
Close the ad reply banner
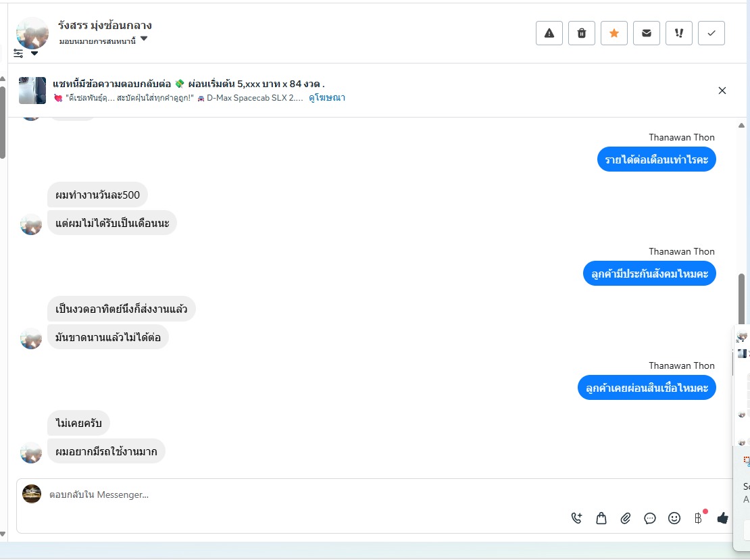722,91
